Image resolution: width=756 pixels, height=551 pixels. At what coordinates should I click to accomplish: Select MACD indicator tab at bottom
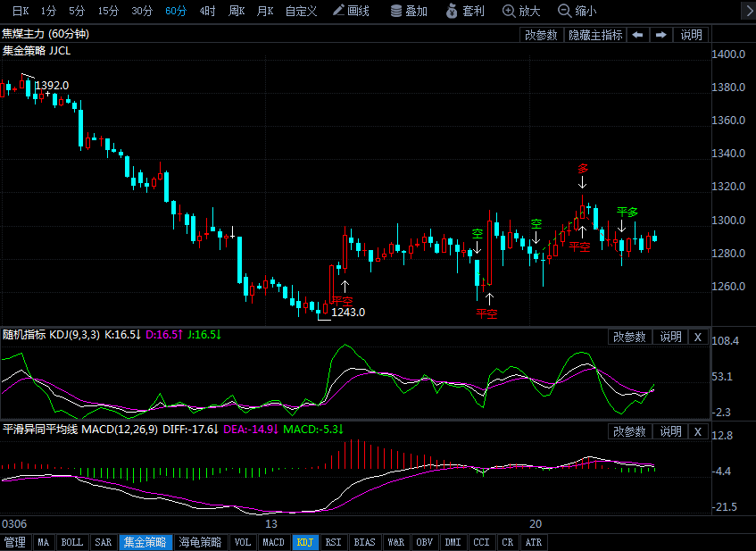click(273, 542)
